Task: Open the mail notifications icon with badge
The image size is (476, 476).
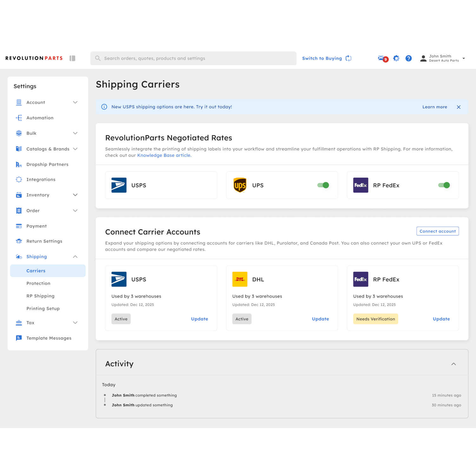Action: coord(383,58)
